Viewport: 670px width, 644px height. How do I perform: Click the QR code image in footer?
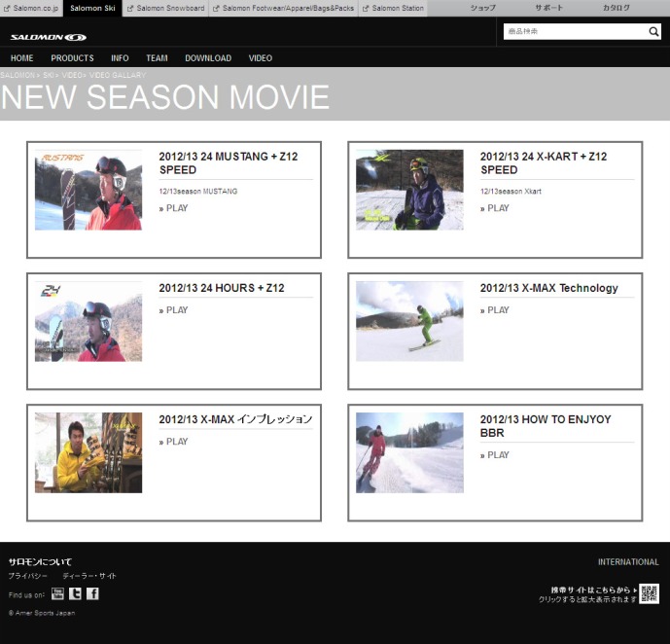tap(649, 594)
